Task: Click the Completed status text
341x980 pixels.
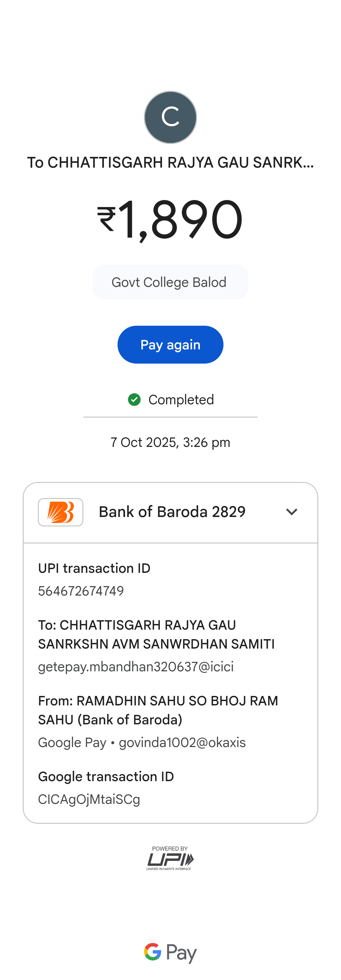Action: (181, 400)
